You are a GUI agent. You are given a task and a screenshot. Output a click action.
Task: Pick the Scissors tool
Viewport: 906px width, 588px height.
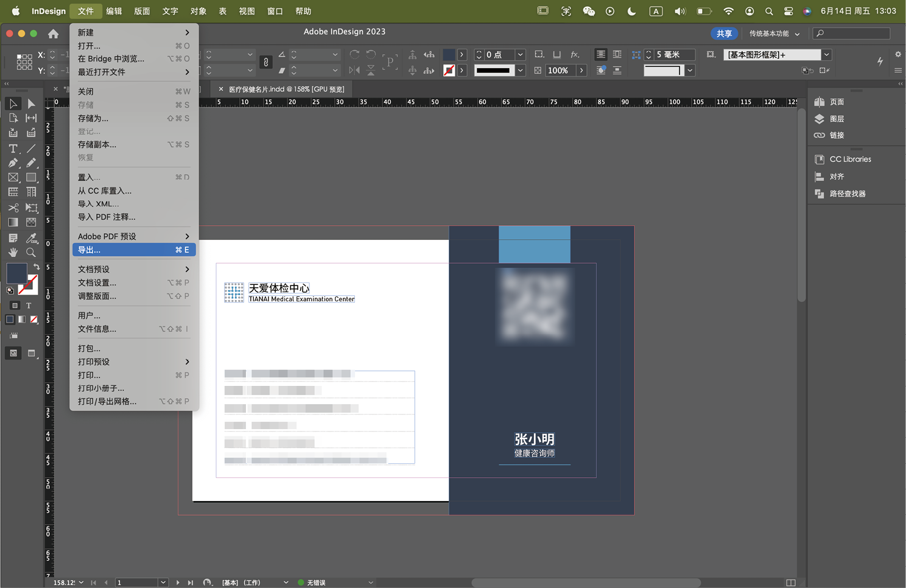(13, 208)
